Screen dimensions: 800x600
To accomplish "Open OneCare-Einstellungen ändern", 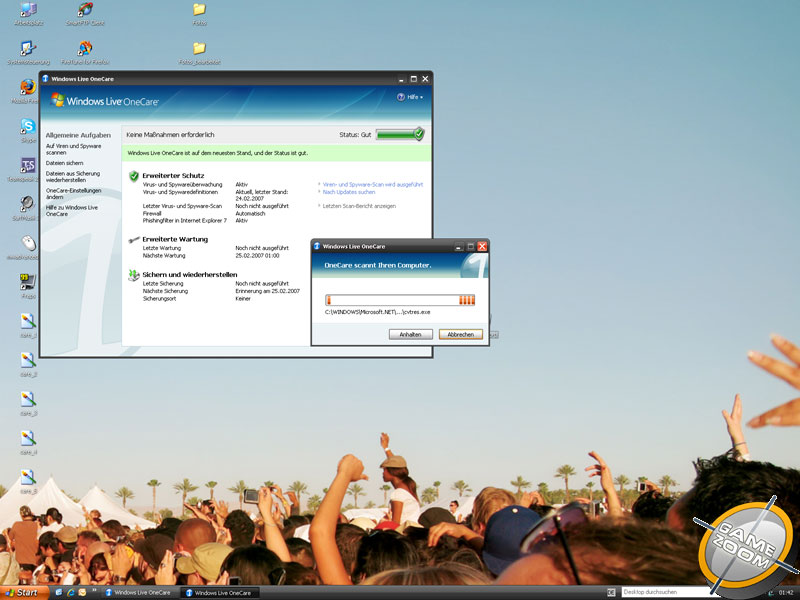I will (73, 193).
